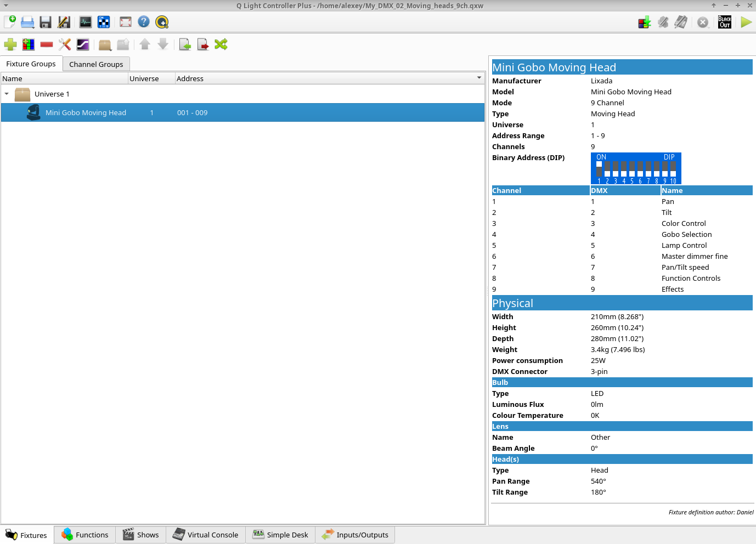Select the Fixtures tab
This screenshot has height=544, width=756.
[x=27, y=535]
